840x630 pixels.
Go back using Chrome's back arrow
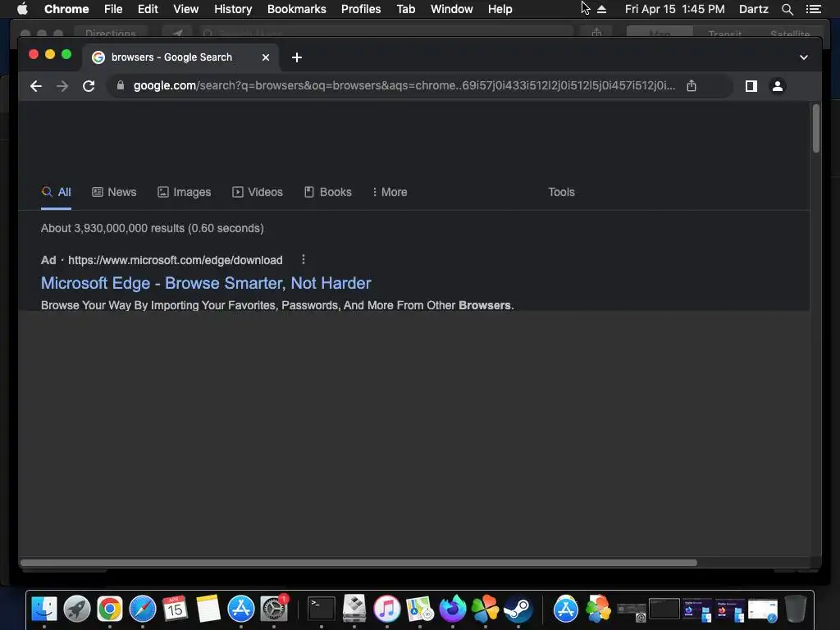(36, 86)
